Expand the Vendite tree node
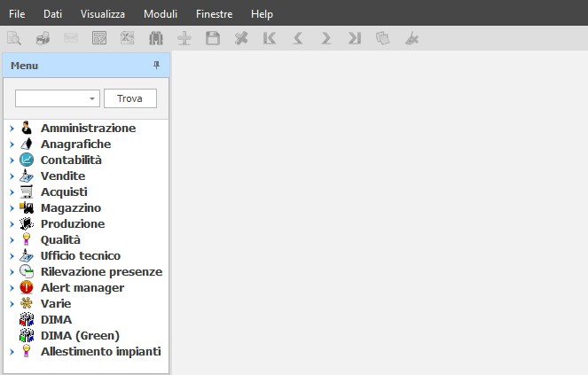Viewport: 588px width, 375px height. pyautogui.click(x=12, y=176)
